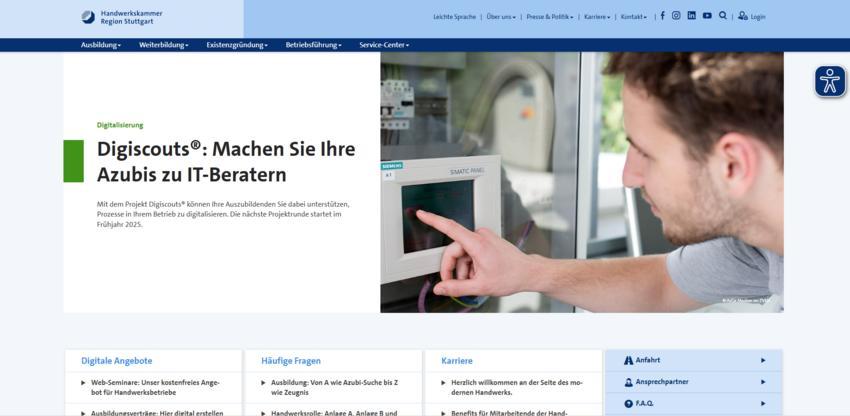Open the Facebook page icon

pyautogui.click(x=662, y=16)
